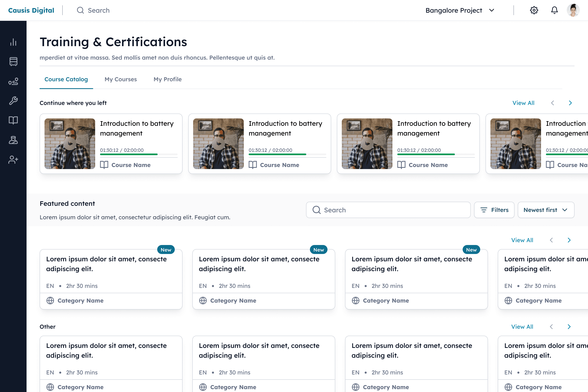Play the first battery management video thumbnail
The image size is (588, 392).
coord(70,144)
